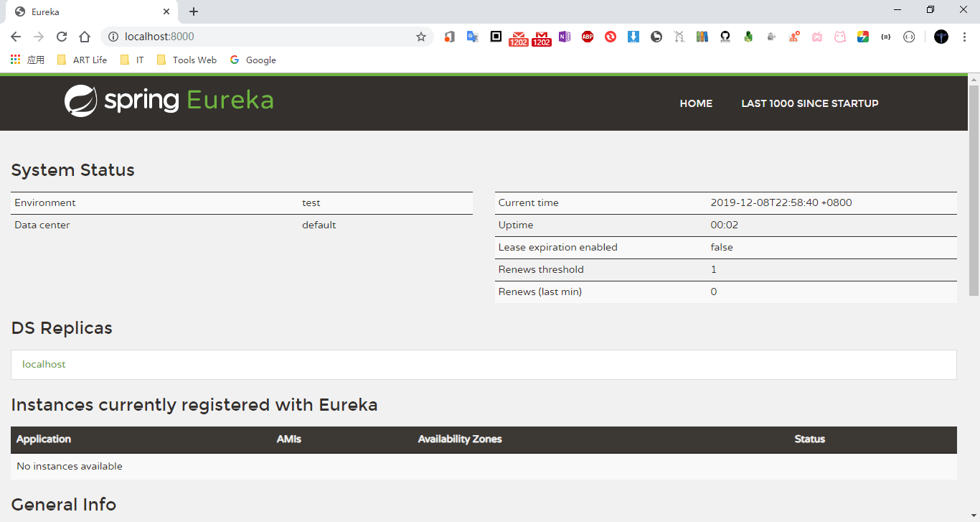
Task: Click the System Status heading
Action: click(73, 170)
